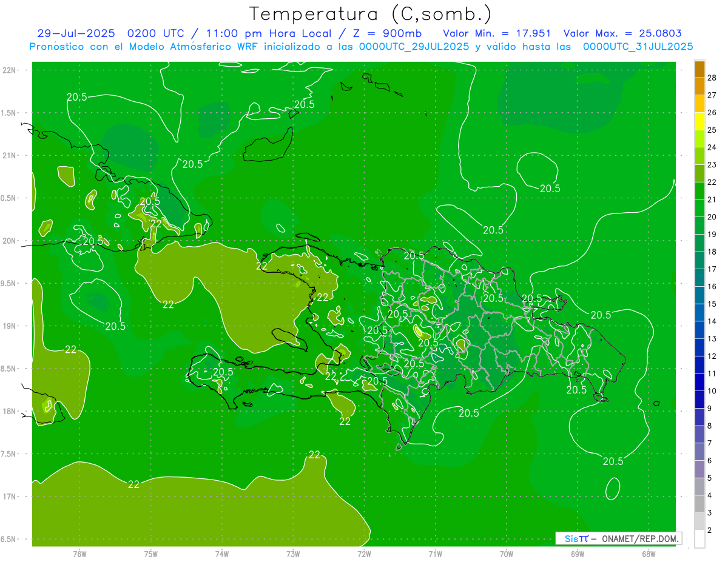Viewport: 728px width, 562px height.
Task: Click the white bottom swatch of legend
Action: click(x=699, y=539)
